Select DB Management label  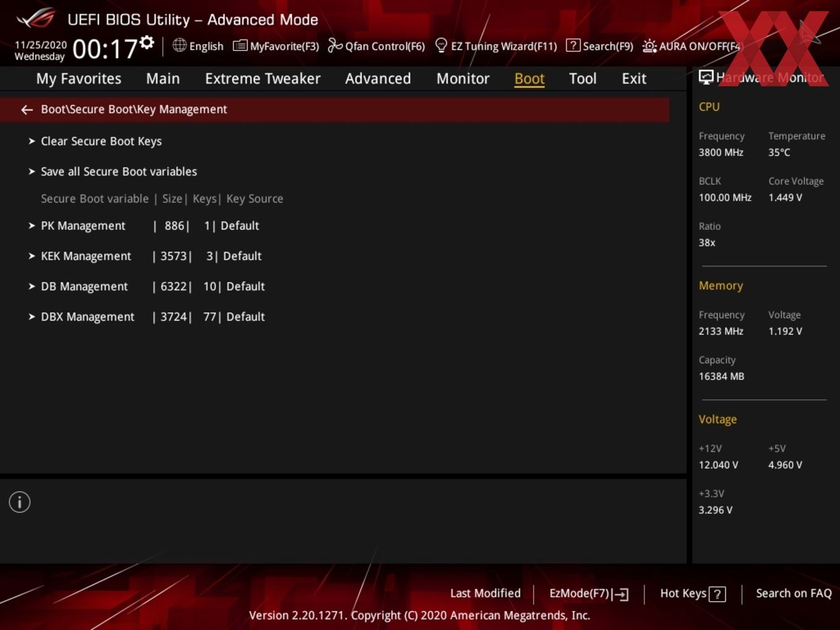(x=84, y=286)
